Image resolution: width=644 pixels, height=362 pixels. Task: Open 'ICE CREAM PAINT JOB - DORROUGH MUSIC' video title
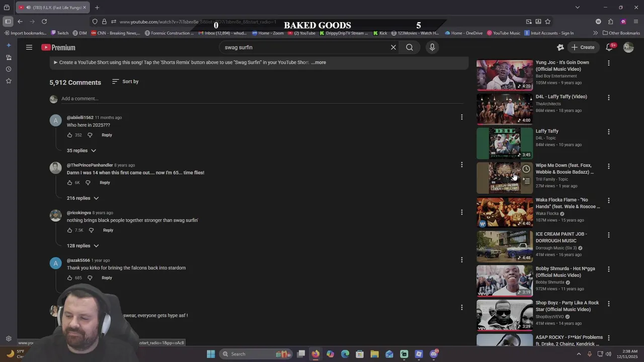[561, 237]
